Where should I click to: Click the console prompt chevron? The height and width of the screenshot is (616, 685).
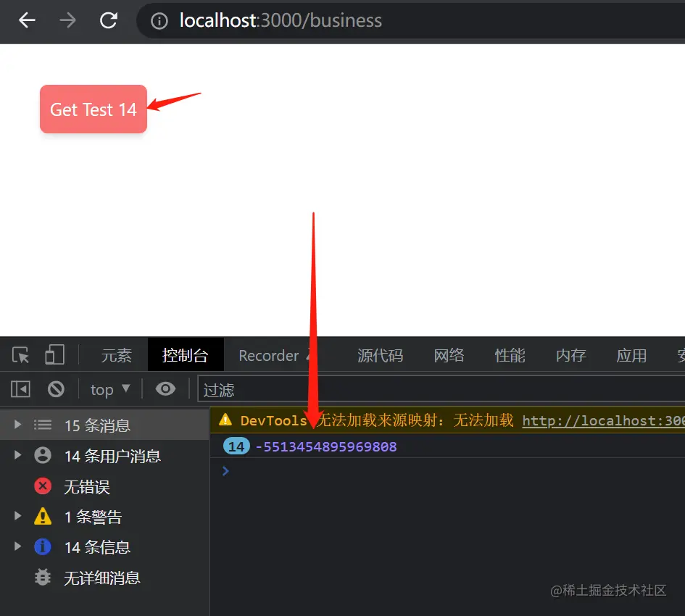pos(225,471)
